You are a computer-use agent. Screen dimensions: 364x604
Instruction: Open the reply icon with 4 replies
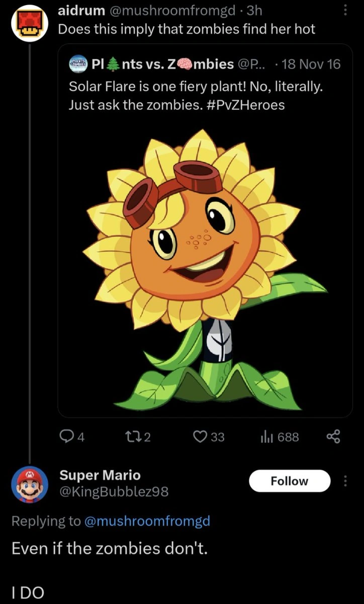click(67, 437)
